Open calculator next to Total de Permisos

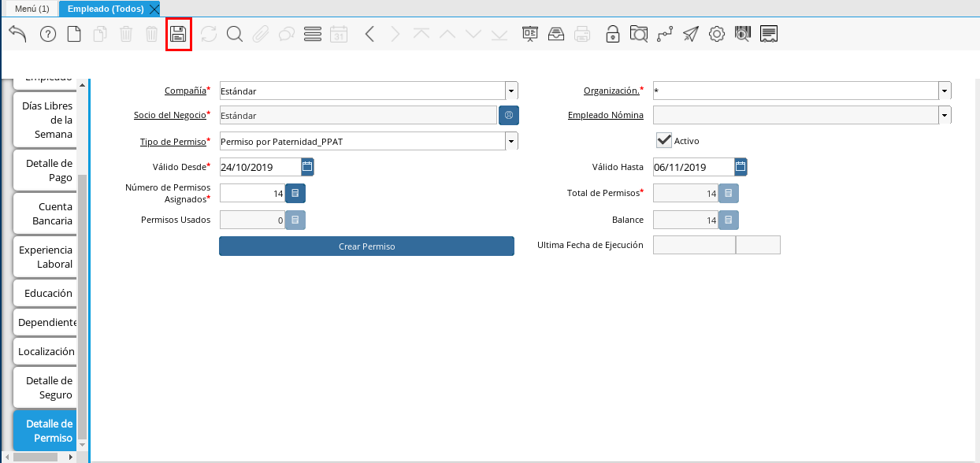click(x=729, y=193)
